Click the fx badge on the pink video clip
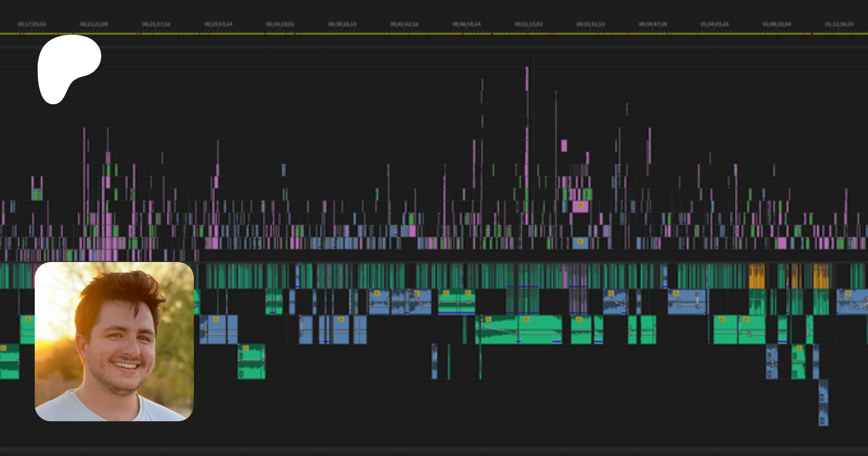Viewport: 868px width, 456px height. click(580, 206)
